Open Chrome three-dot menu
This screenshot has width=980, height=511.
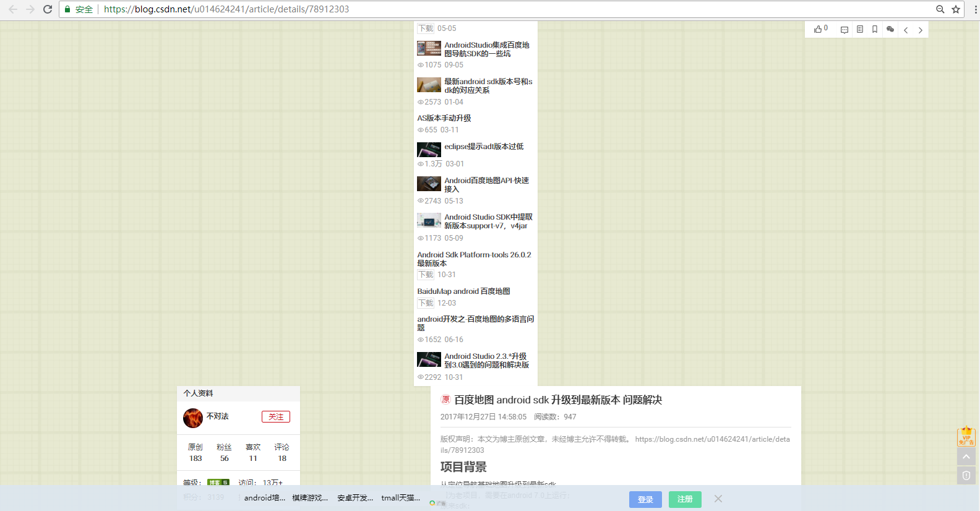click(976, 9)
